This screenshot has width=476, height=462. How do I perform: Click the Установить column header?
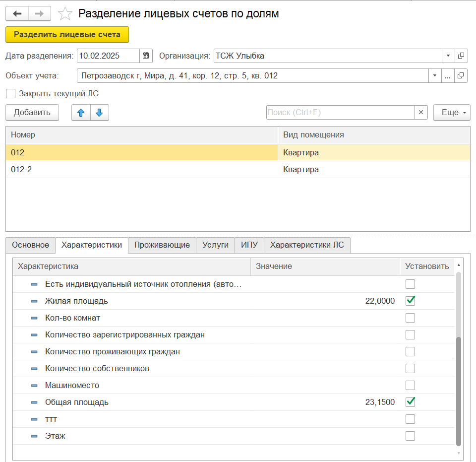[427, 266]
